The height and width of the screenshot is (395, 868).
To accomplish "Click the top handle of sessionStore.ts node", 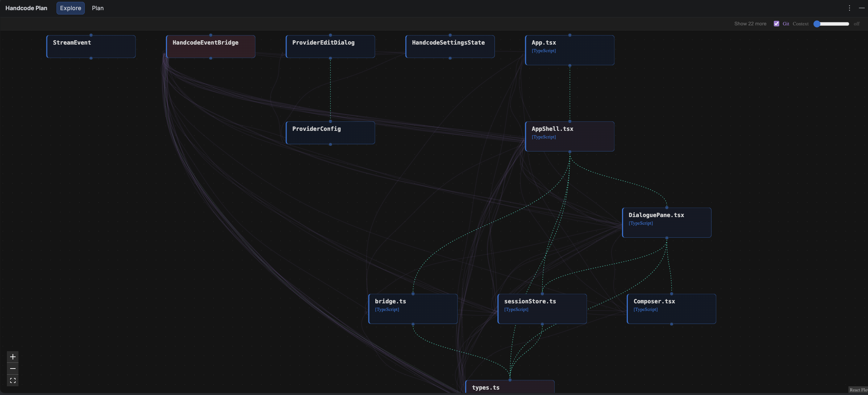I will point(542,294).
